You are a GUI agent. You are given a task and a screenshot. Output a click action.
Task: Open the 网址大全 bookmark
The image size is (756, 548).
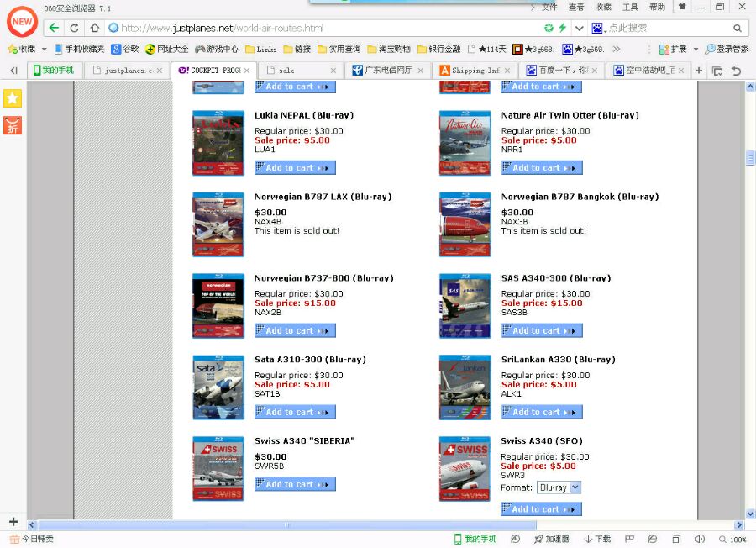[x=167, y=49]
